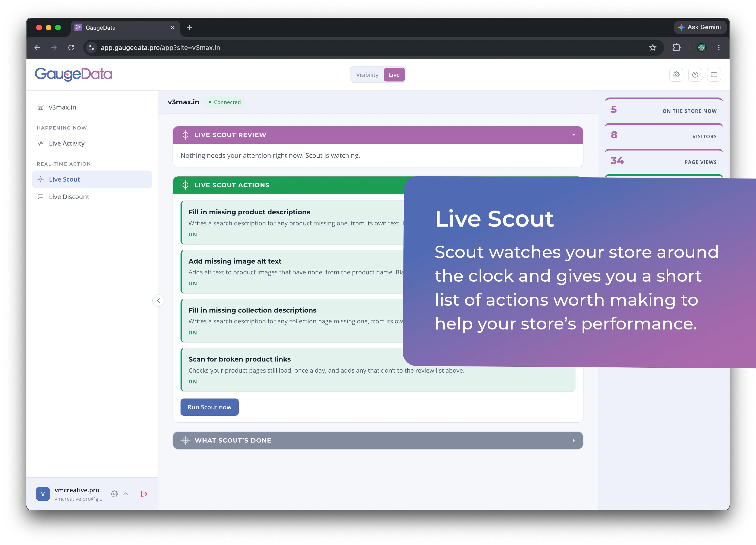Open the Chrome profile avatar
Viewport: 756px width, 545px height.
[x=702, y=48]
